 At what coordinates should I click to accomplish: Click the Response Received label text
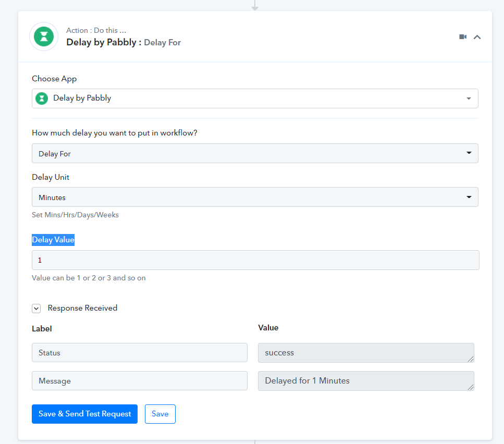82,308
